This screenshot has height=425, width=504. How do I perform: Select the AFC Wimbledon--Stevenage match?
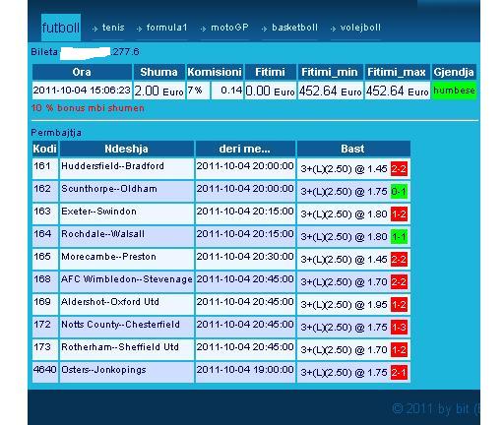tap(126, 279)
